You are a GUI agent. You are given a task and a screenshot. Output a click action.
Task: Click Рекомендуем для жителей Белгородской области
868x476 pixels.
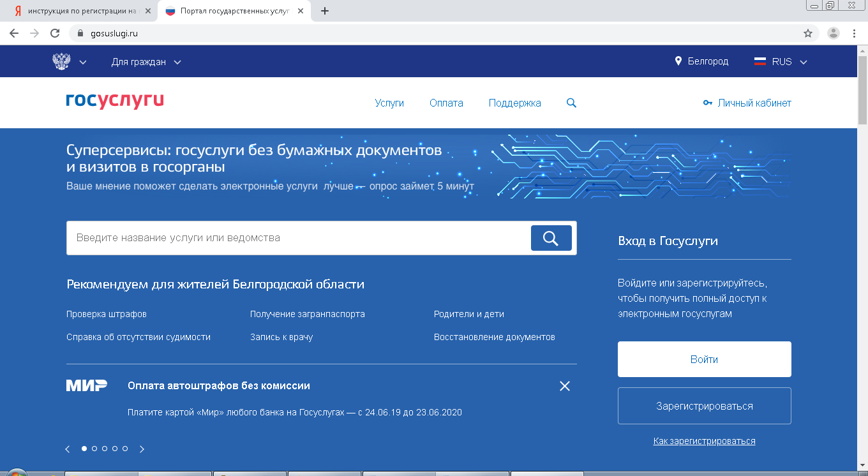[215, 284]
